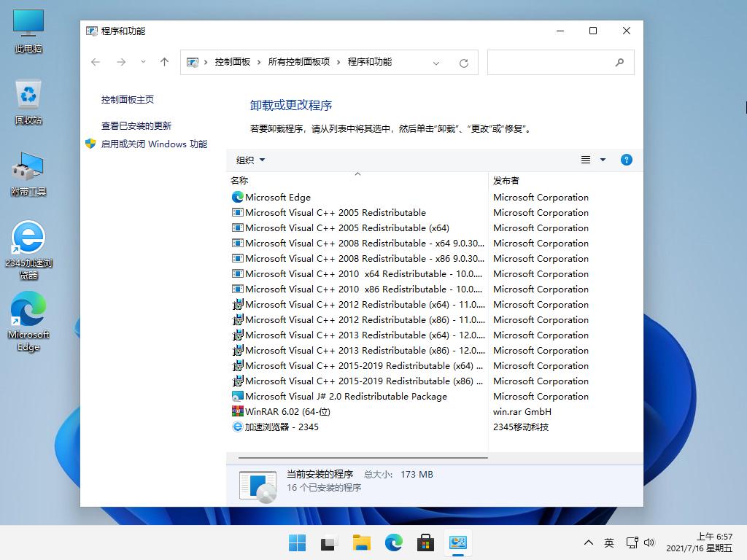This screenshot has width=747, height=560.
Task: Open network status tray icon
Action: coord(632,542)
